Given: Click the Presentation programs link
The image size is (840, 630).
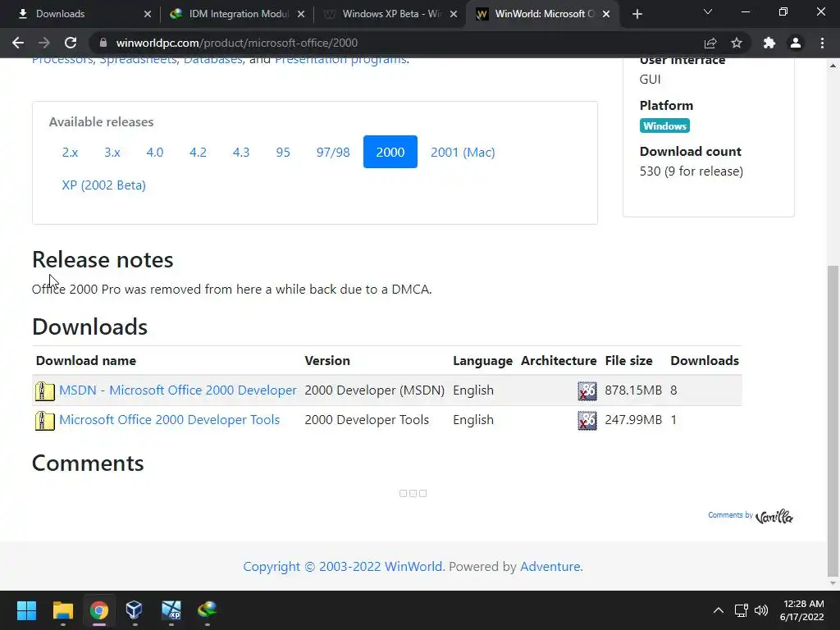Looking at the screenshot, I should [340, 60].
